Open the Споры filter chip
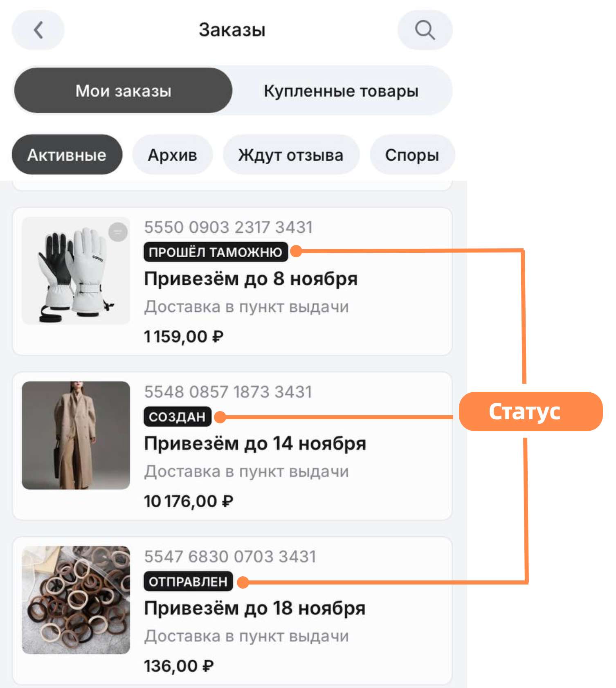This screenshot has height=688, width=616. 412,155
